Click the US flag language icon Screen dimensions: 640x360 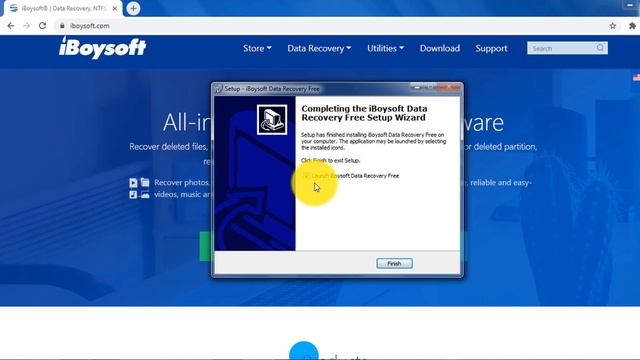(636, 77)
